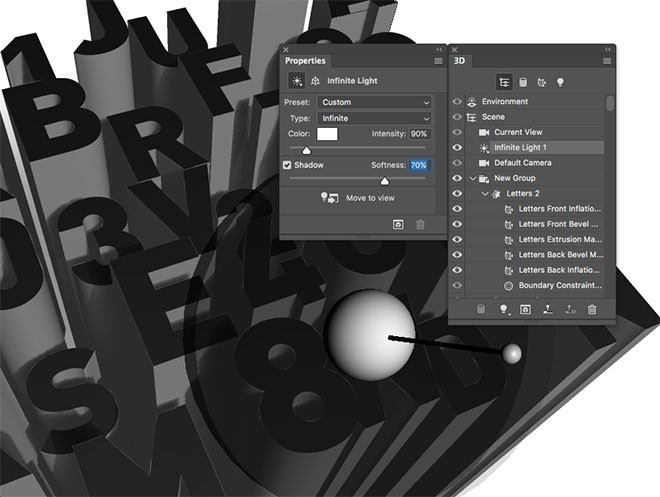
Task: Select Default Camera in the 3D panel
Action: pyautogui.click(x=521, y=163)
